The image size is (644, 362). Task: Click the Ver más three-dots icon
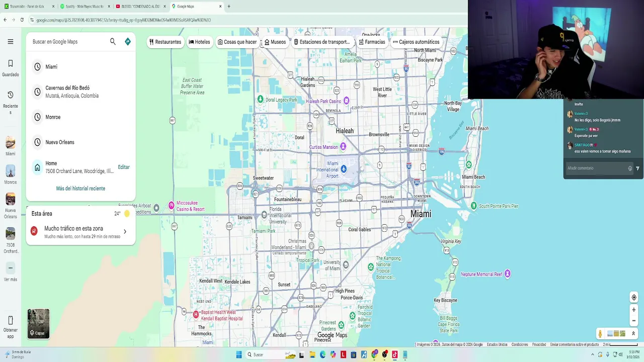pyautogui.click(x=11, y=268)
